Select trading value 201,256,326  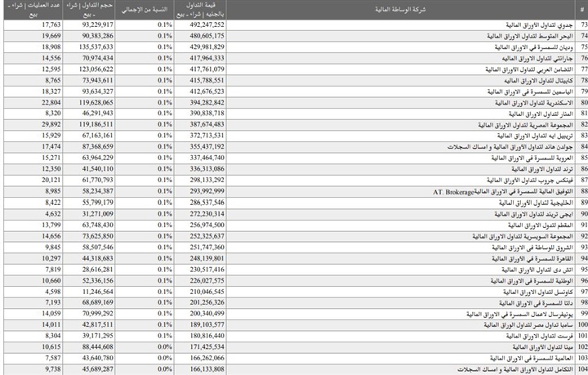(x=207, y=302)
